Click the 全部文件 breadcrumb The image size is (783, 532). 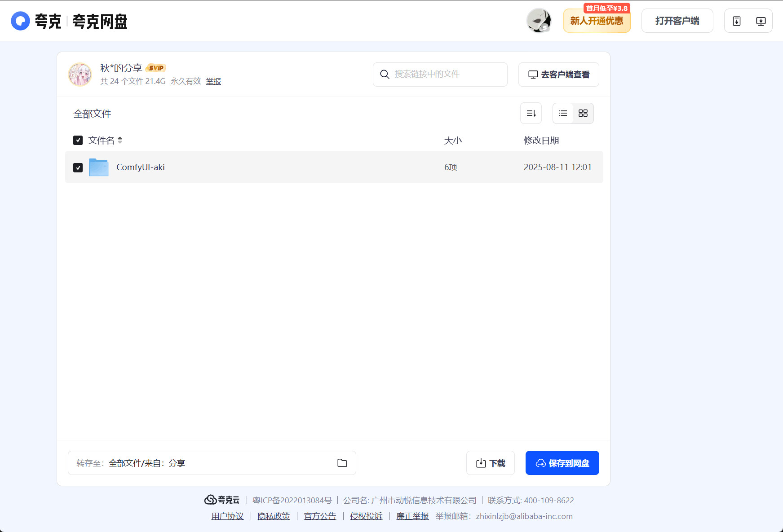92,114
